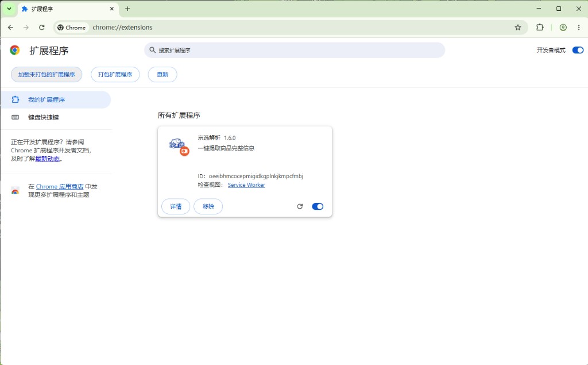Image resolution: width=588 pixels, height=365 pixels.
Task: Focus the 搜索扩展程序 search field
Action: (295, 50)
